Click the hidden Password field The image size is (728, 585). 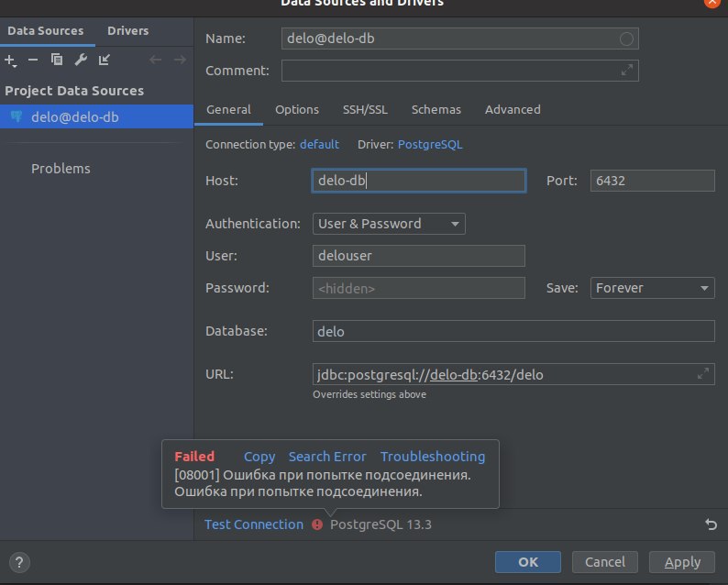pos(419,288)
